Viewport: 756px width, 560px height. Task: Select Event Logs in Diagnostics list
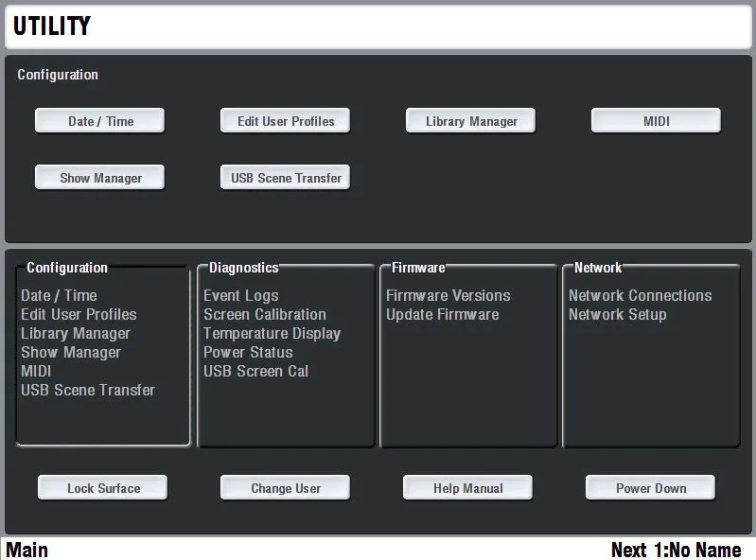pos(241,295)
